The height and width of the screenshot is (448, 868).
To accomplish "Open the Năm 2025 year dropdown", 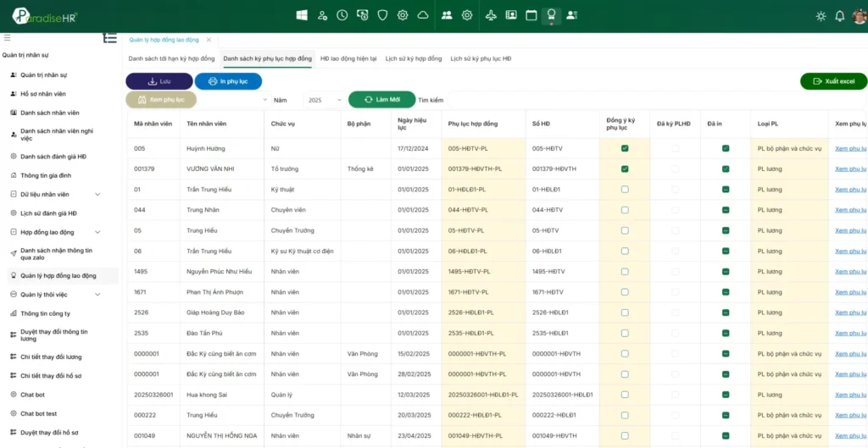I will click(325, 100).
